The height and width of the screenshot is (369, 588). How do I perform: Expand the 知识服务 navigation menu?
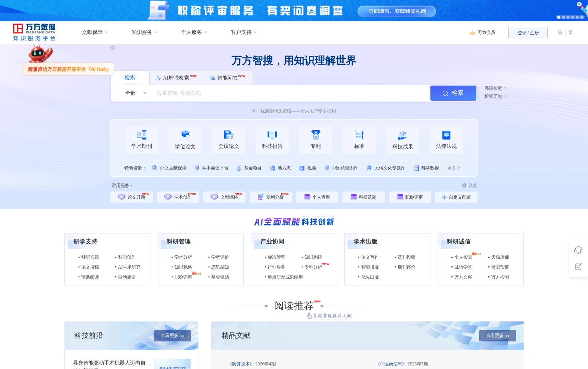(x=144, y=32)
